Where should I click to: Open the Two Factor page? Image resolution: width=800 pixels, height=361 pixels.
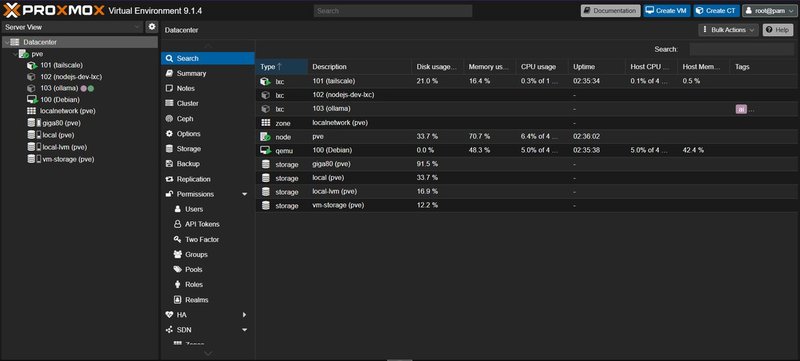tap(208, 239)
